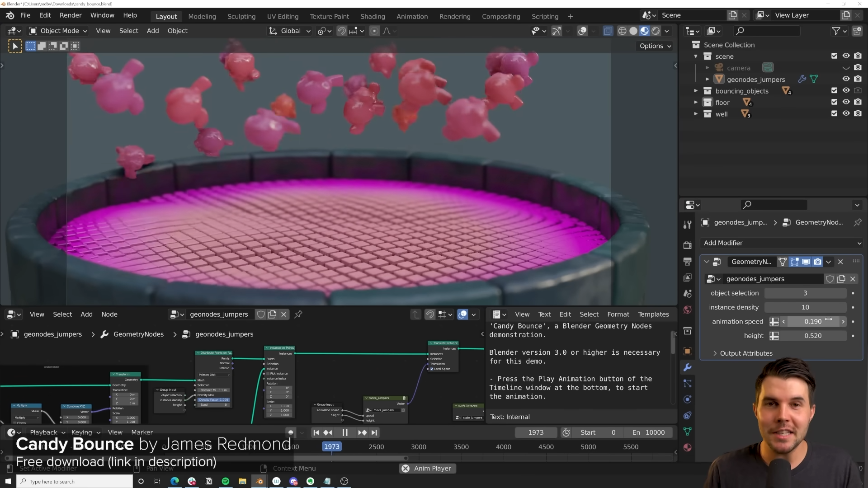Disable rendering of bouncing_objects camera icon

point(858,90)
